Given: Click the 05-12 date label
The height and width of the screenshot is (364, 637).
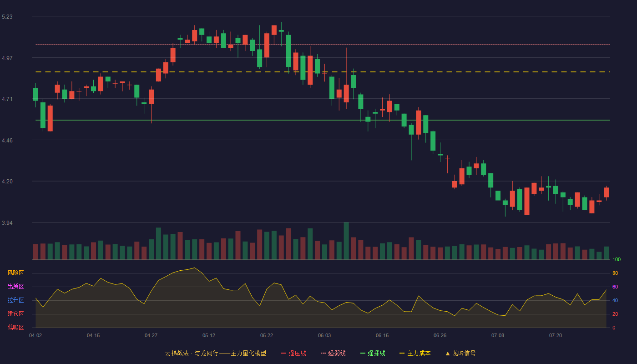Looking at the screenshot, I should (x=209, y=335).
